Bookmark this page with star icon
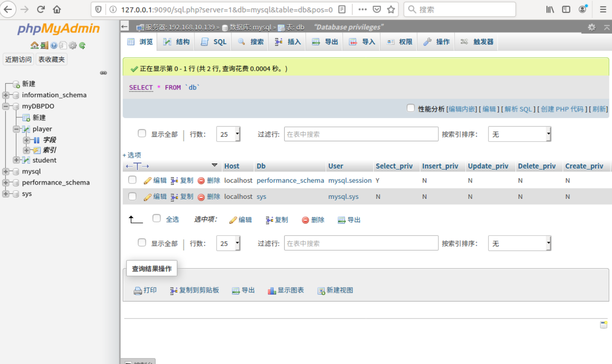This screenshot has width=612, height=364. [x=391, y=9]
